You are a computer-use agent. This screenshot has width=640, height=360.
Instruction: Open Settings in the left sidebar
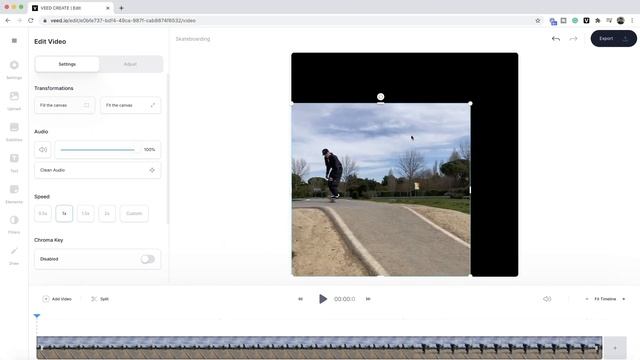(x=14, y=69)
